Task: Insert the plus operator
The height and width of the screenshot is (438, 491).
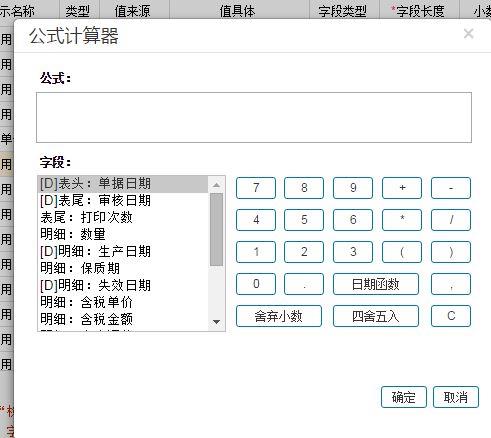Action: tap(402, 188)
